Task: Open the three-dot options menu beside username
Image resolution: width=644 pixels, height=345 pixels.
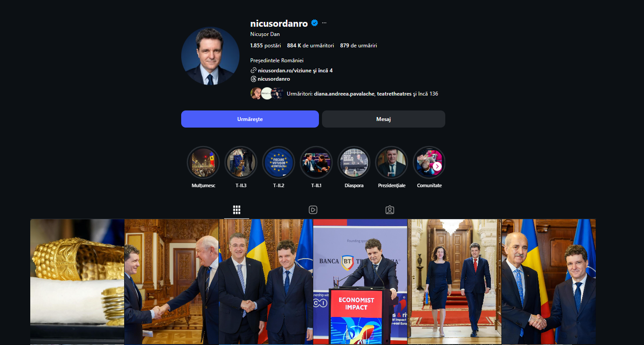Action: tap(324, 23)
